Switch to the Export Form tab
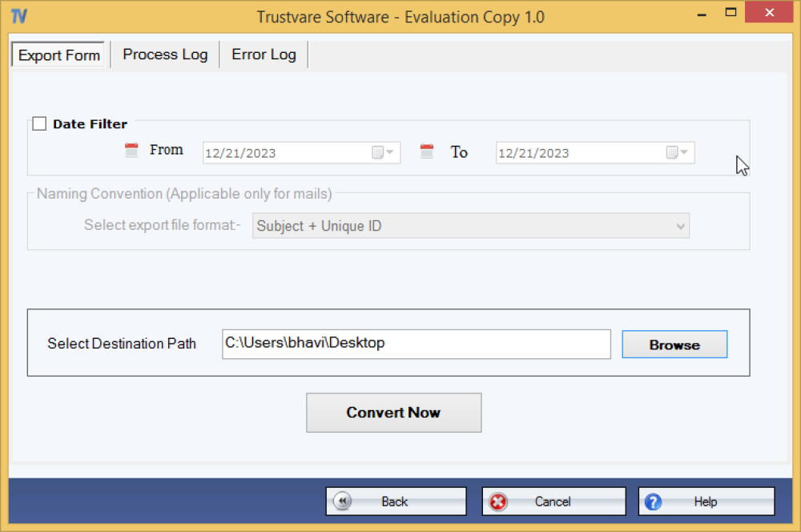 (x=59, y=55)
